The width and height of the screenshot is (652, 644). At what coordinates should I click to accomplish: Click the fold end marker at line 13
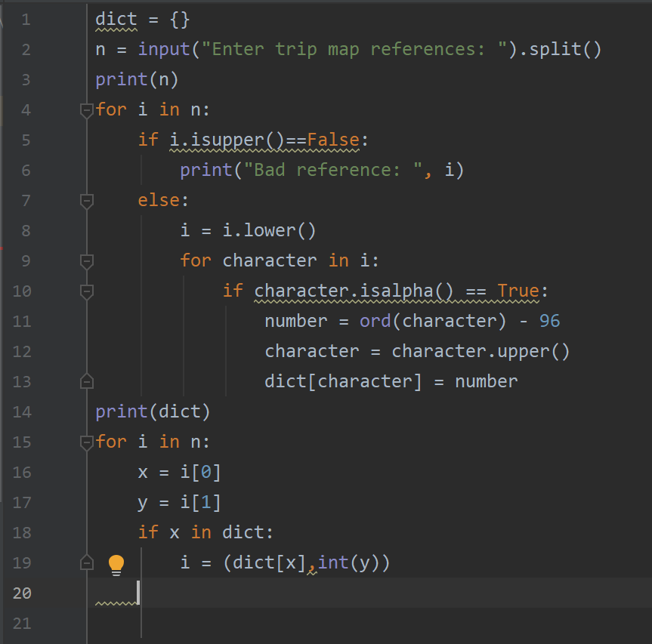86,381
